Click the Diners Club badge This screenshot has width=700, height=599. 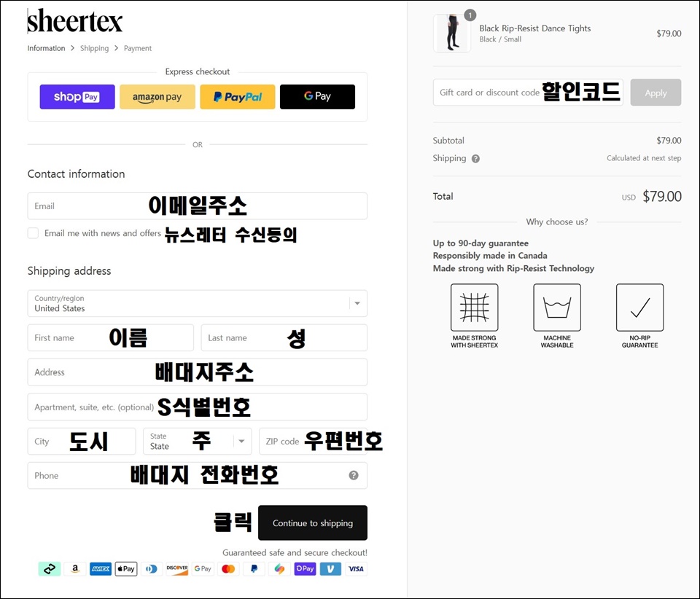152,568
